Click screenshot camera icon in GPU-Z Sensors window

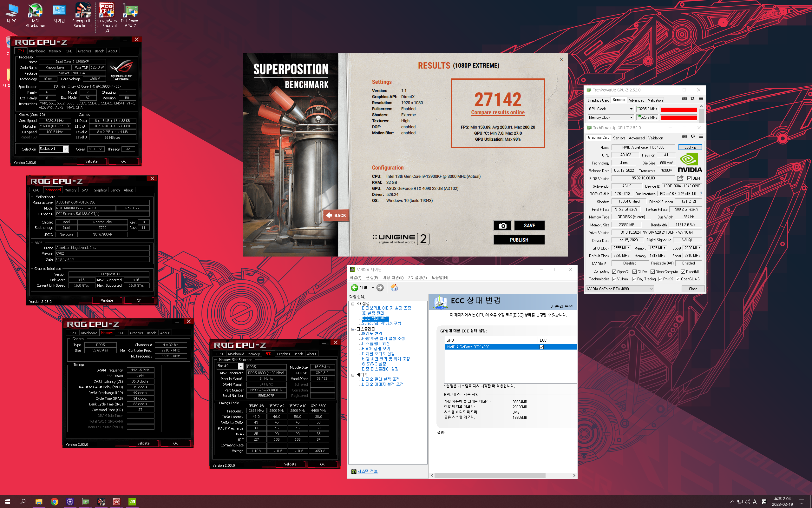pyautogui.click(x=684, y=99)
